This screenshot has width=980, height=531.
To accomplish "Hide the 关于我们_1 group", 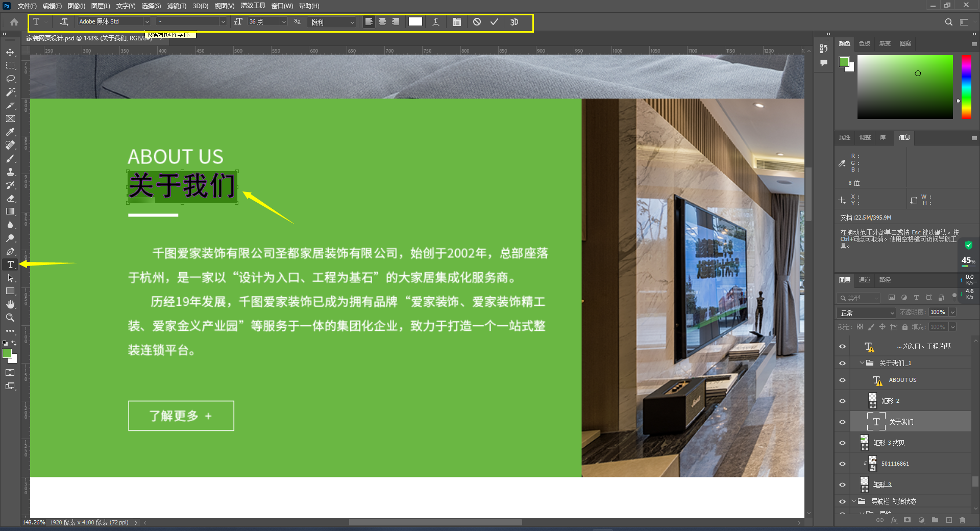I will pyautogui.click(x=842, y=363).
